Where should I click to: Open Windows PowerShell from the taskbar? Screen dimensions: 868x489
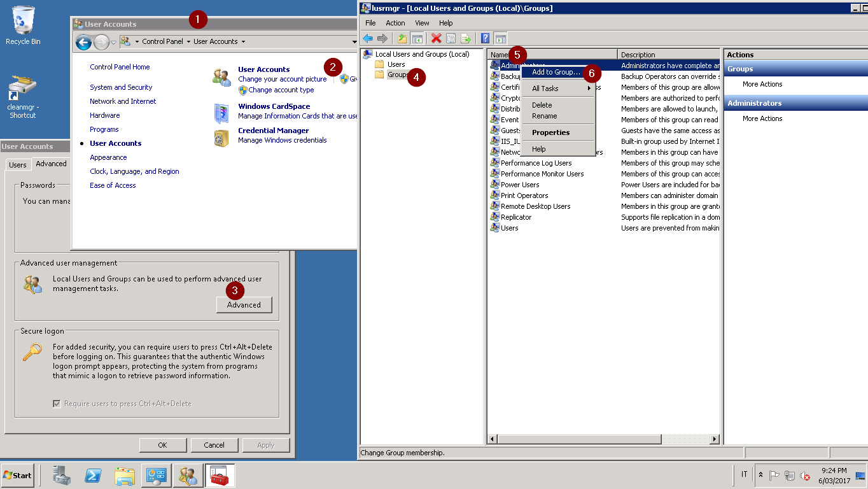94,475
